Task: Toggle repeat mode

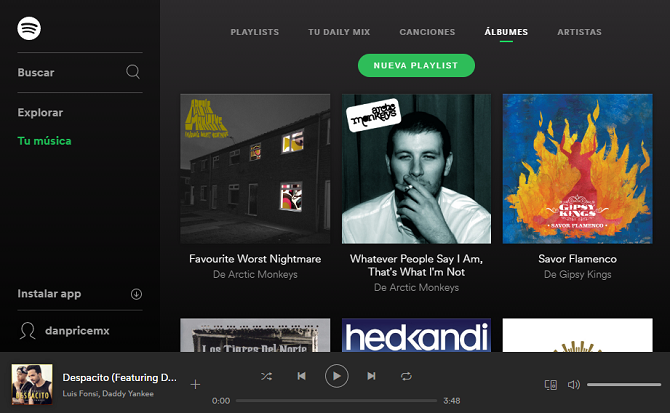Action: click(x=406, y=376)
